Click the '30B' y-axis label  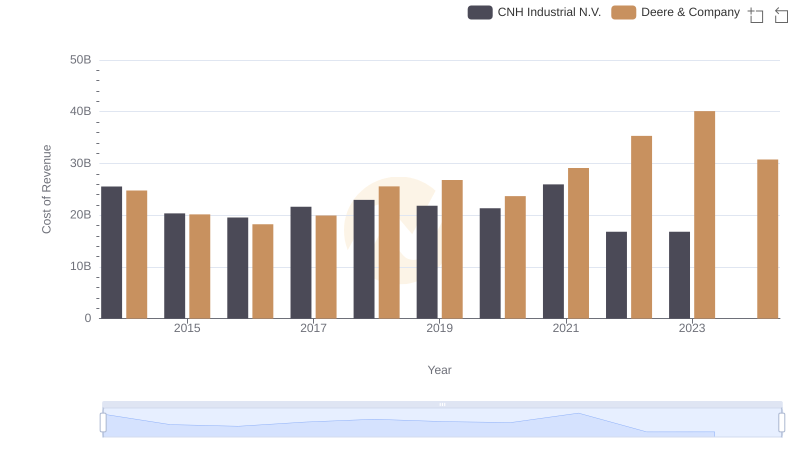pos(81,163)
